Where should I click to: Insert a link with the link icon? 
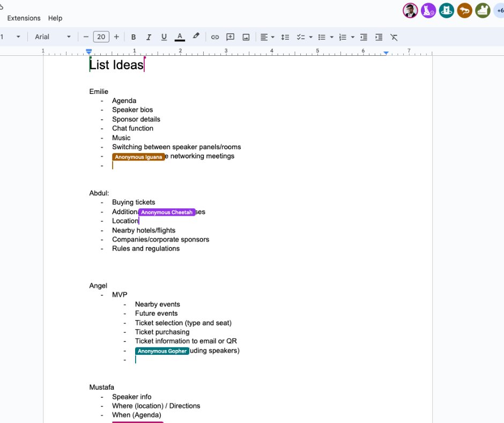214,37
